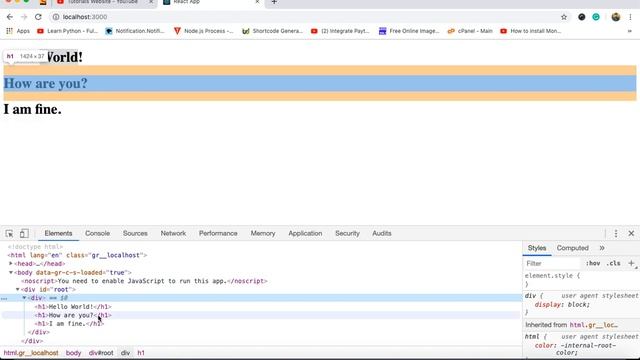Go forward with the browser forward arrow
This screenshot has width=640, height=360.
[24, 17]
